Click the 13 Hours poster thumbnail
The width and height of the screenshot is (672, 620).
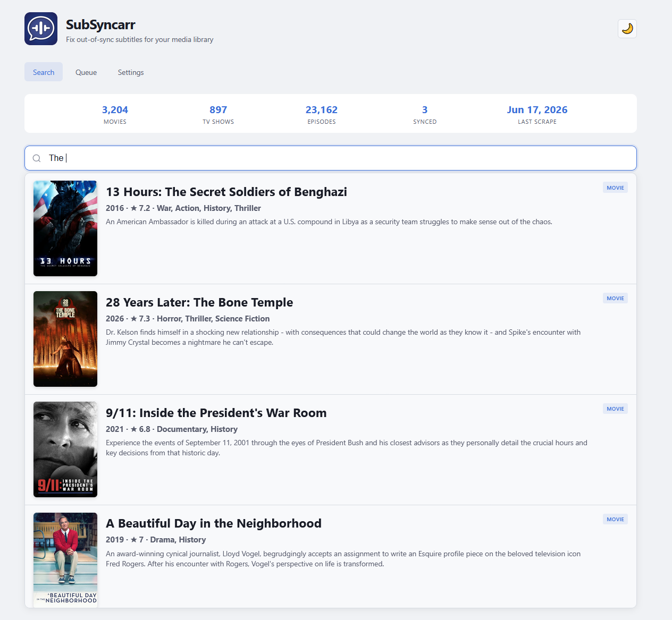coord(65,228)
